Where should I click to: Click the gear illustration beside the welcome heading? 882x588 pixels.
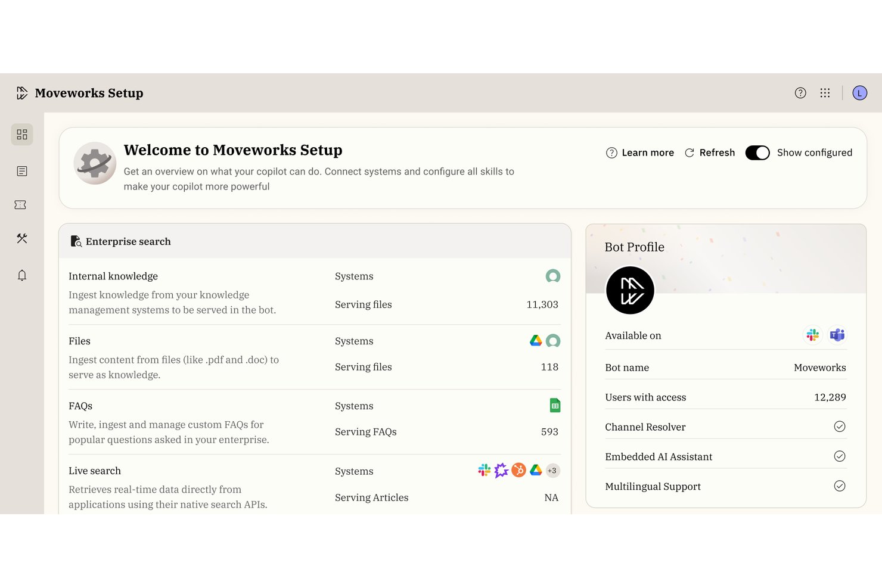(x=95, y=163)
